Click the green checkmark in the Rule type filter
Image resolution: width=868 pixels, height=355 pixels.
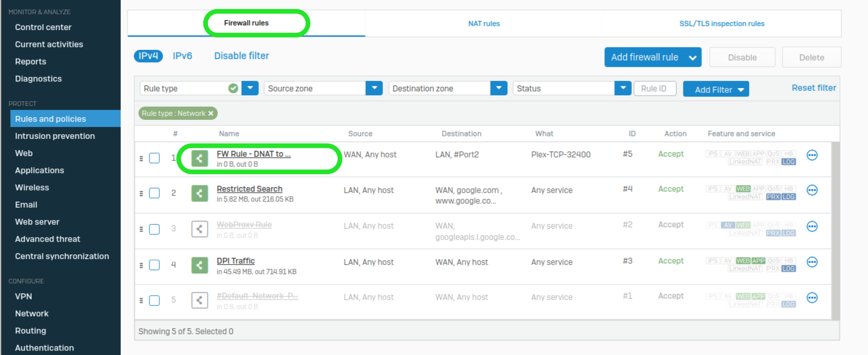click(233, 88)
